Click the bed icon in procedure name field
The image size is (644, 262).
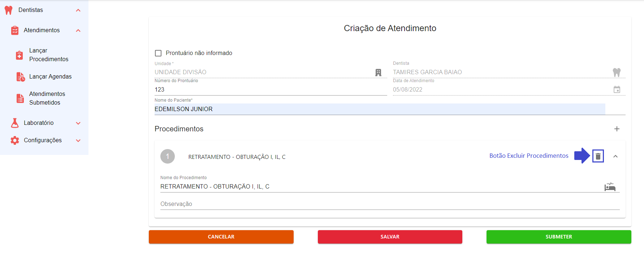(610, 187)
